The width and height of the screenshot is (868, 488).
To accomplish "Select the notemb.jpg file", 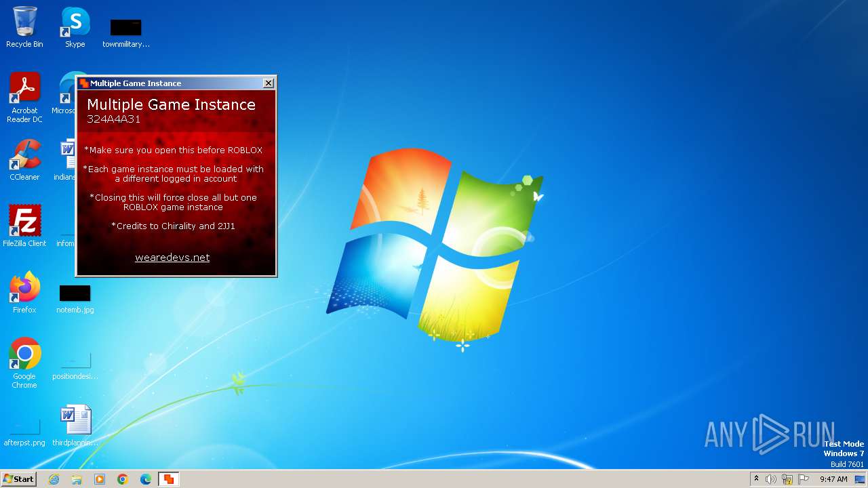I will coord(75,298).
